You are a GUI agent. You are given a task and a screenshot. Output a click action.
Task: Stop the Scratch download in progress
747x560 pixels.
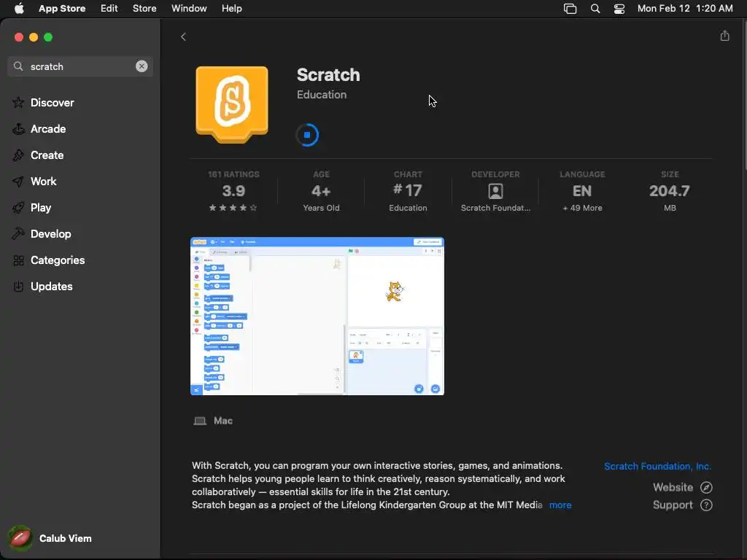[x=307, y=135]
